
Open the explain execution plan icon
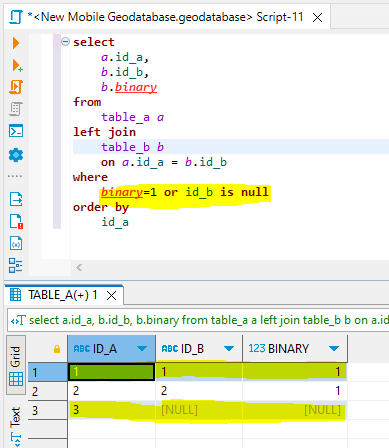pyautogui.click(x=16, y=109)
